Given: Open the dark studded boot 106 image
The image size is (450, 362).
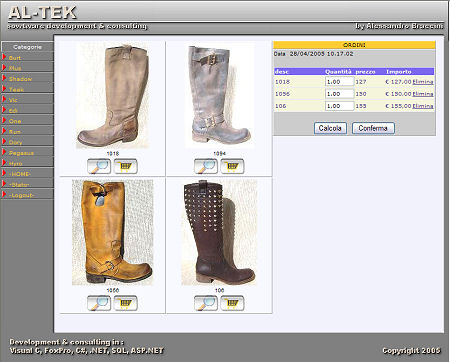Looking at the screenshot, I should 219,233.
